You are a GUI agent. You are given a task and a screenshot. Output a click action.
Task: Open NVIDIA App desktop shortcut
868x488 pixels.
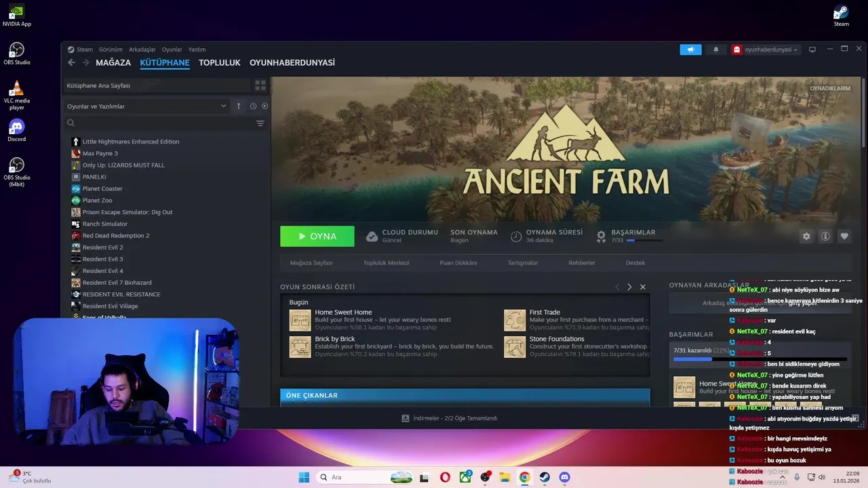click(x=16, y=16)
